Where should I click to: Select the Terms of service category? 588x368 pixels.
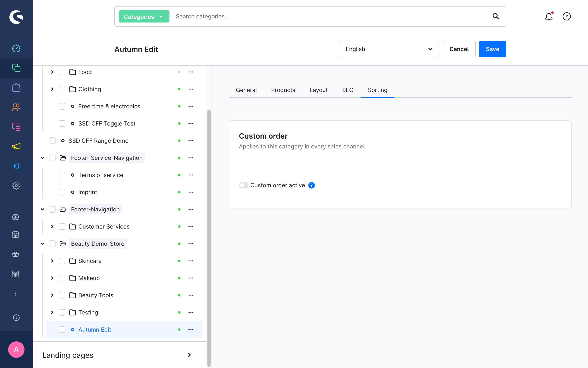[x=101, y=175]
